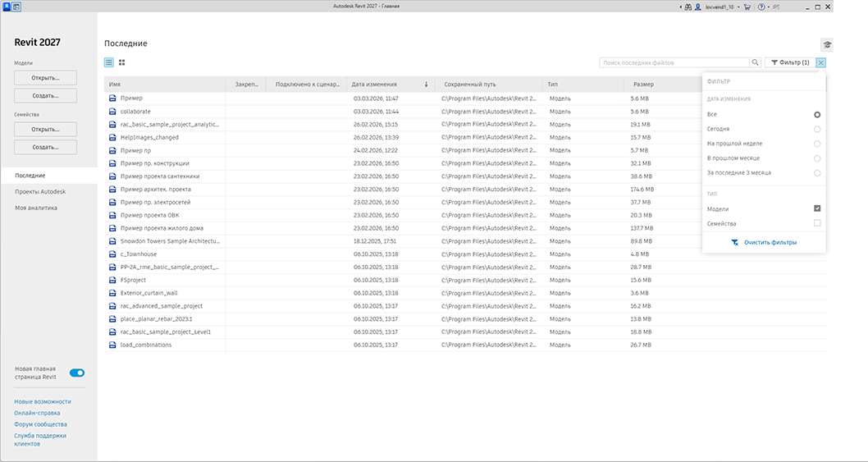Click the Revit application logo icon
868x462 pixels.
[6, 7]
